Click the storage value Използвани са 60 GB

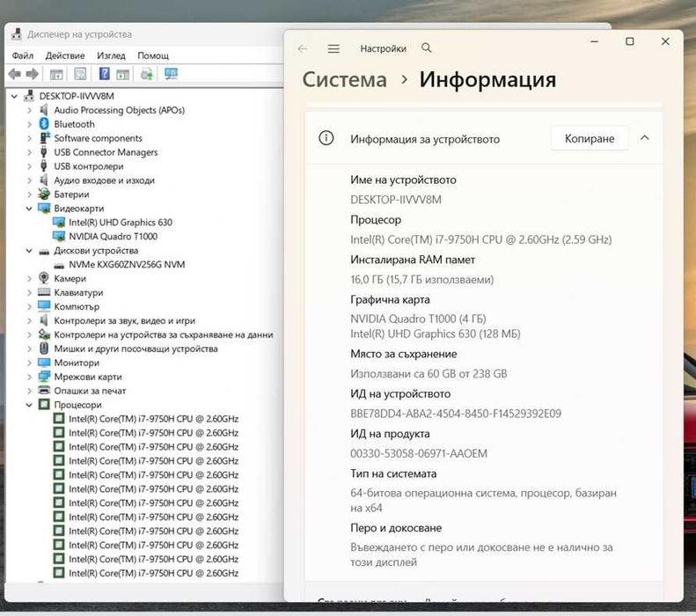429,374
